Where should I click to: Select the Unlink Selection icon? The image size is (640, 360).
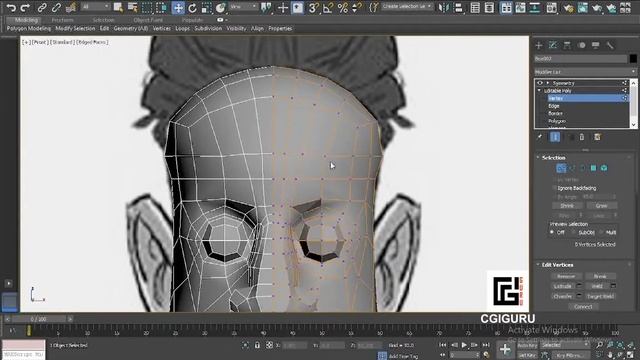tap(56, 7)
